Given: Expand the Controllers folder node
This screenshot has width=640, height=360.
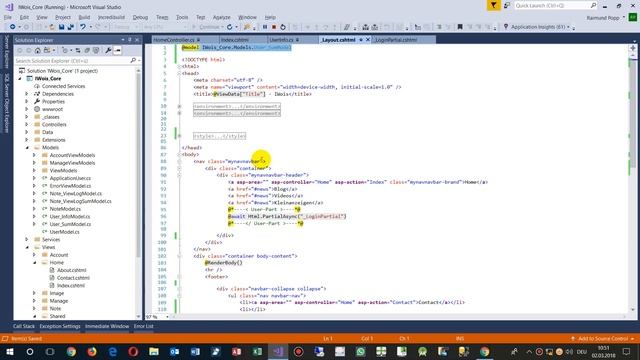Looking at the screenshot, I should [x=27, y=124].
